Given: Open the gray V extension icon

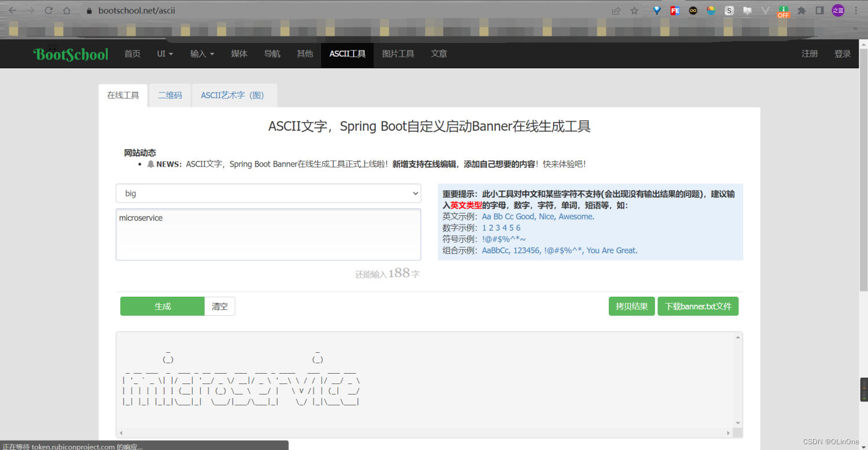Looking at the screenshot, I should coord(765,10).
